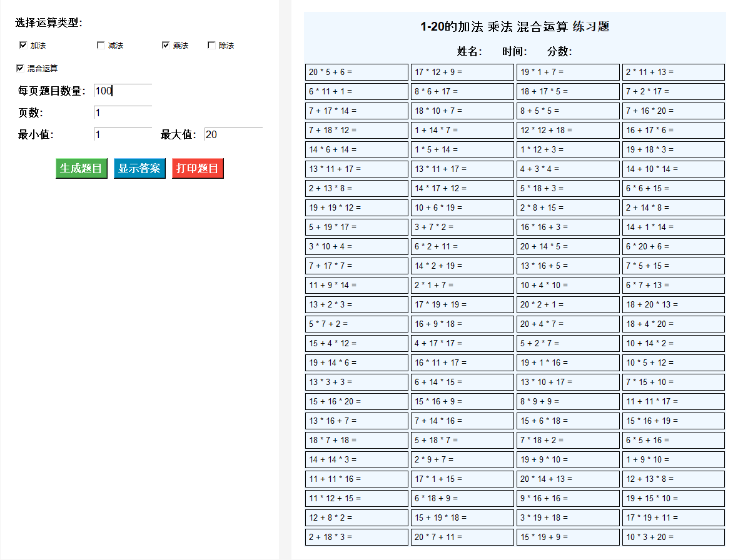Click the worksheet title 1-20的加法 乘法 混合运算 练习题
This screenshot has width=738, height=560.
(x=515, y=27)
